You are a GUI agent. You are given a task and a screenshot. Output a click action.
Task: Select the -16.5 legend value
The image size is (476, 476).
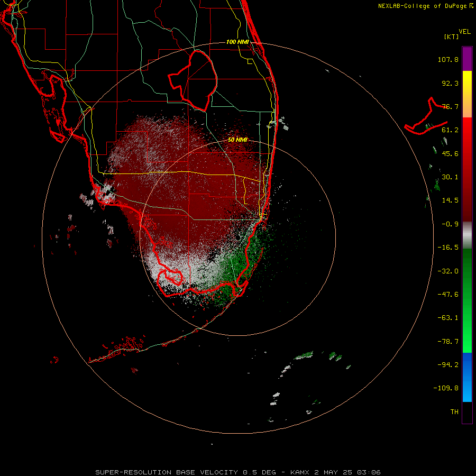point(448,248)
